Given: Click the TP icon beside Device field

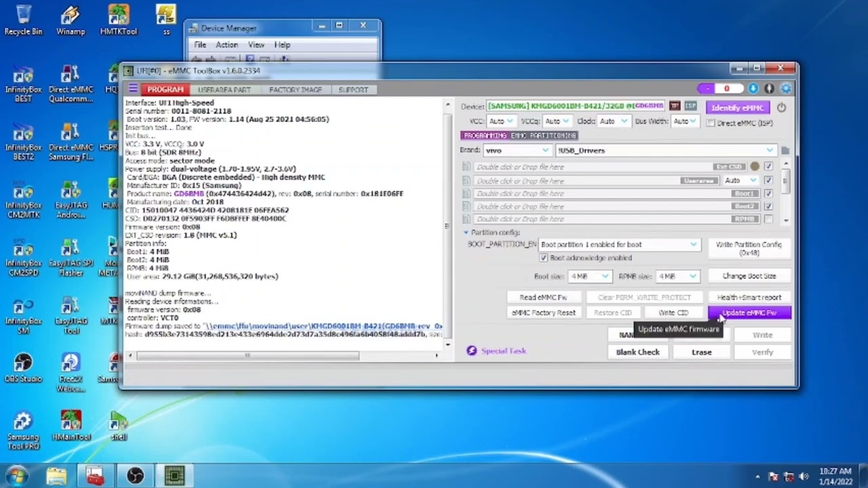Looking at the screenshot, I should tap(674, 106).
